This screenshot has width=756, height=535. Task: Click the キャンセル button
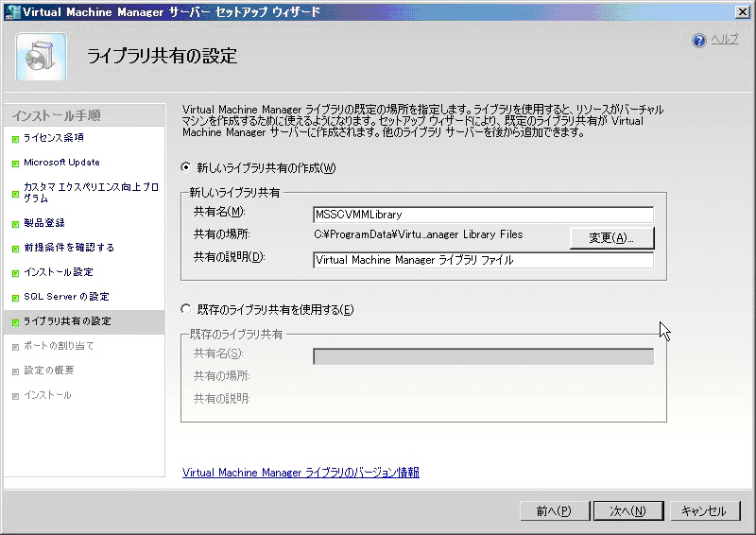(x=704, y=510)
